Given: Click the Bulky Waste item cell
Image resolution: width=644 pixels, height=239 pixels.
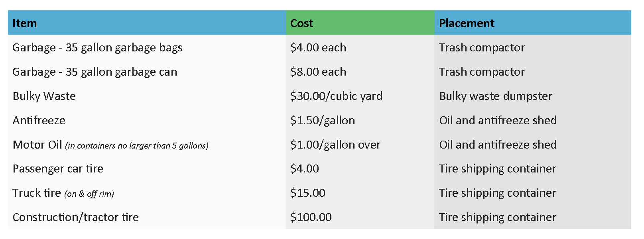Looking at the screenshot, I should click(x=44, y=96).
